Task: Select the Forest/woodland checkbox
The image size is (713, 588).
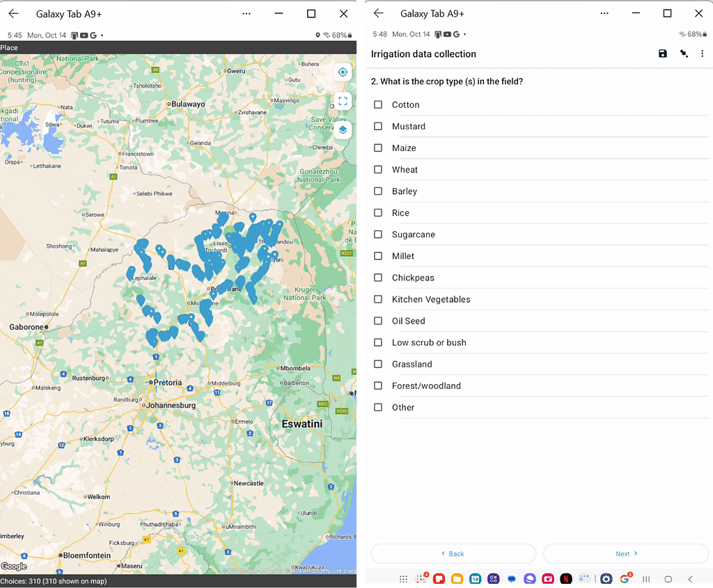Action: [378, 386]
